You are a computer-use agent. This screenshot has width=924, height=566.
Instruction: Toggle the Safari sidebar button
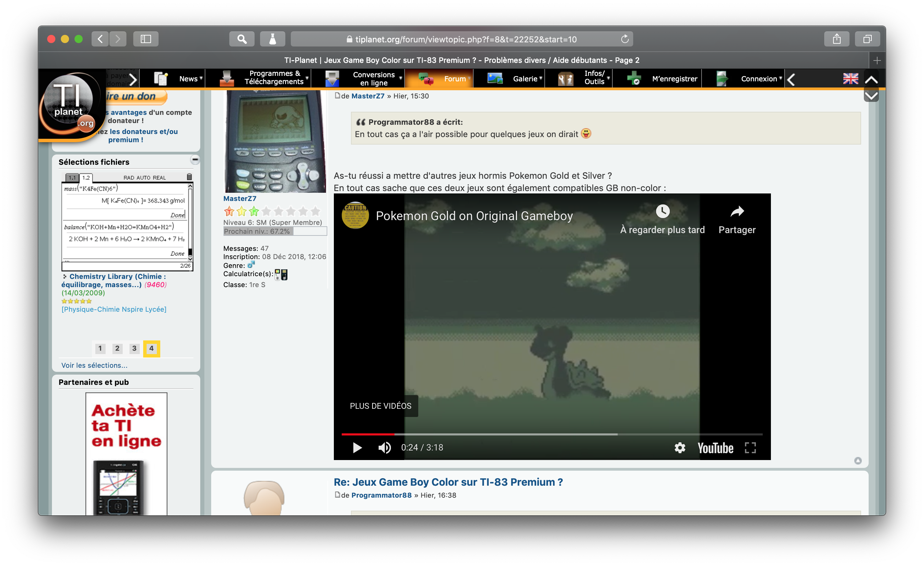[x=146, y=39]
